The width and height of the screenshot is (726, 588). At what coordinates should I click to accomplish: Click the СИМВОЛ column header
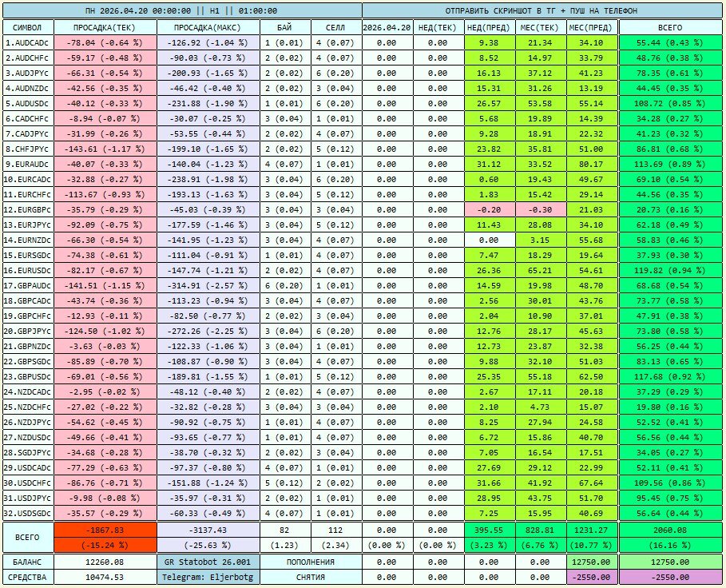(x=28, y=27)
